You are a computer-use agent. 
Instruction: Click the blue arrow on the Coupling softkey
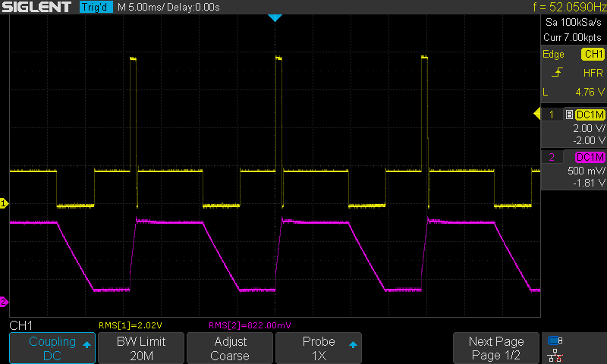[x=86, y=344]
